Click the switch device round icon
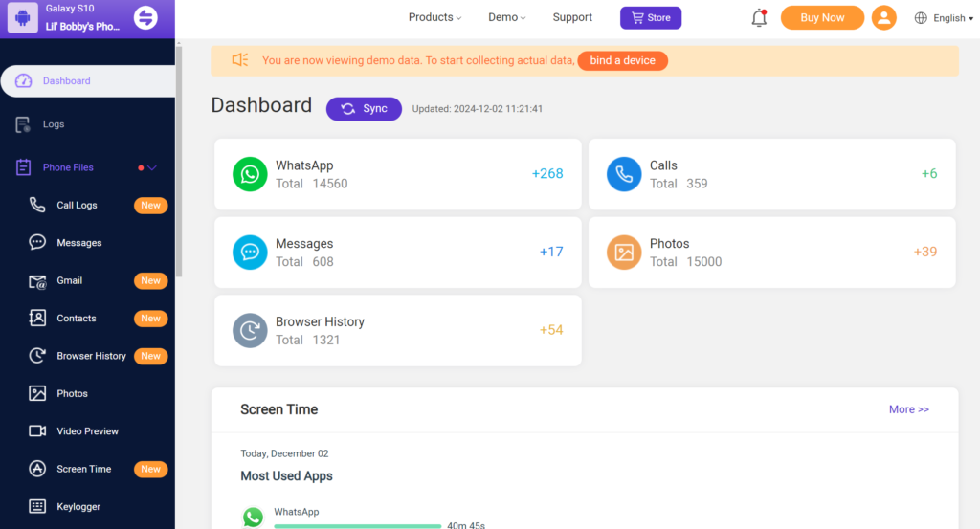This screenshot has width=980, height=529. tap(145, 17)
